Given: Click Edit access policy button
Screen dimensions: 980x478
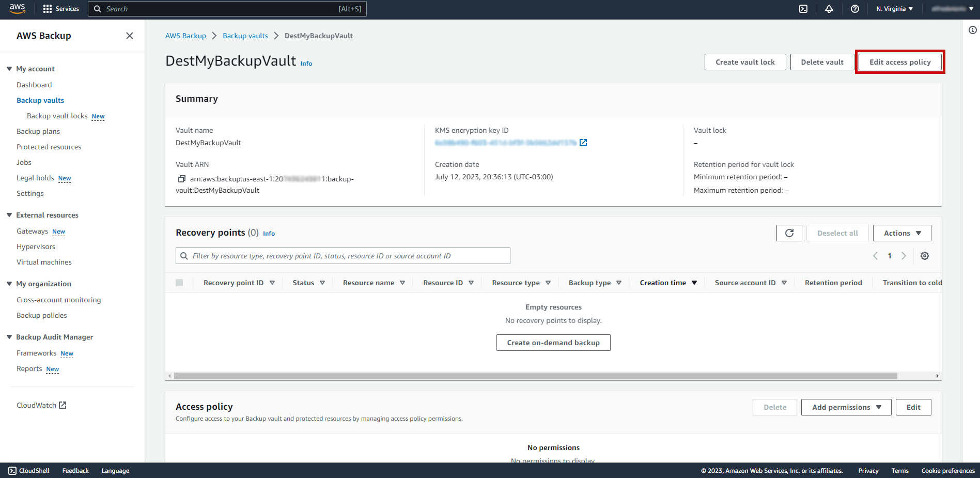Looking at the screenshot, I should pos(900,62).
